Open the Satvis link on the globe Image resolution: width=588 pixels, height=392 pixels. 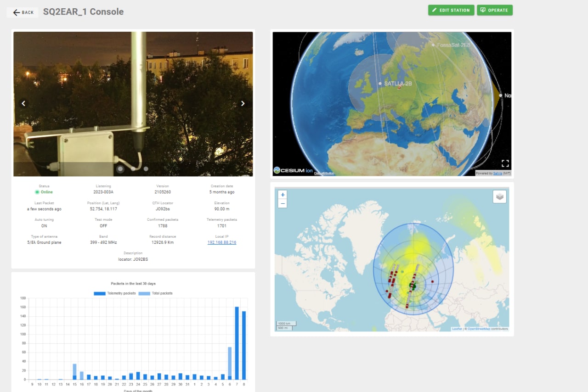(x=498, y=173)
